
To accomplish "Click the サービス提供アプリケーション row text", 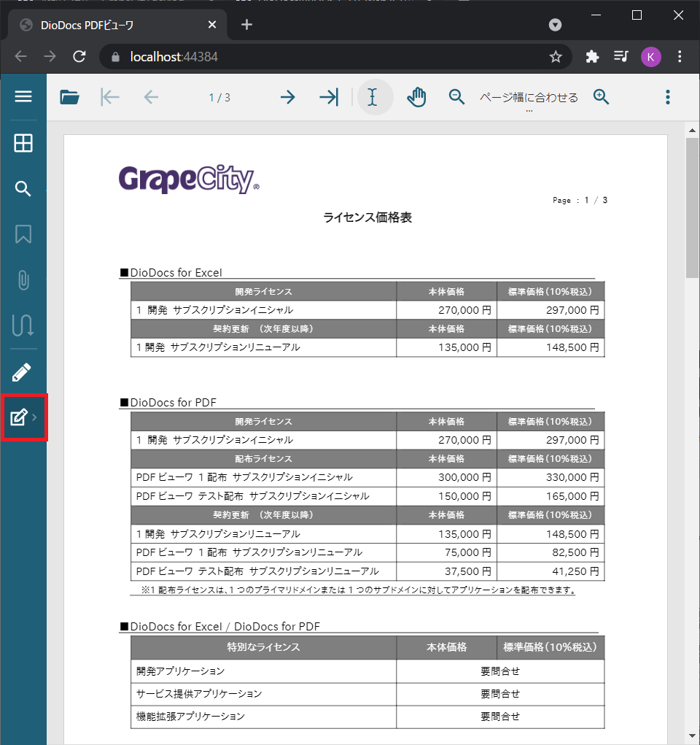I will point(199,693).
